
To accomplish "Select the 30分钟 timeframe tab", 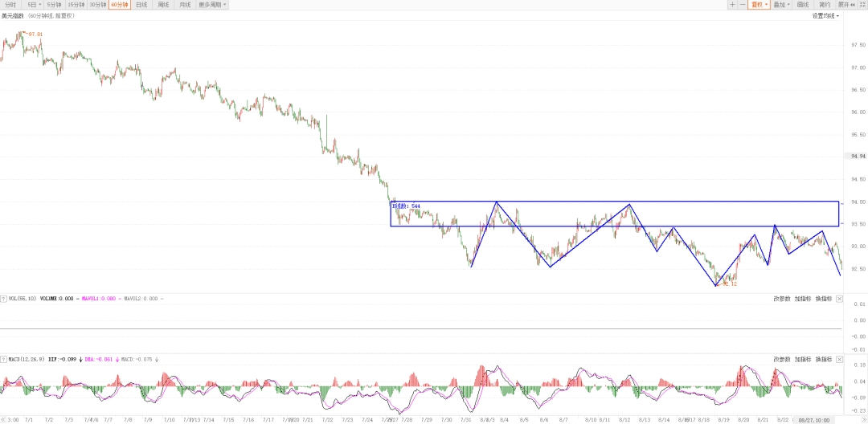I will 97,5.
